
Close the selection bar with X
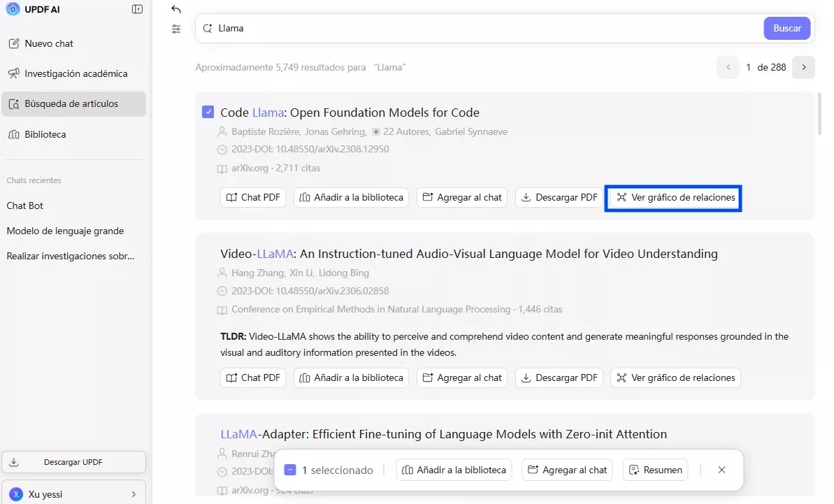[721, 470]
